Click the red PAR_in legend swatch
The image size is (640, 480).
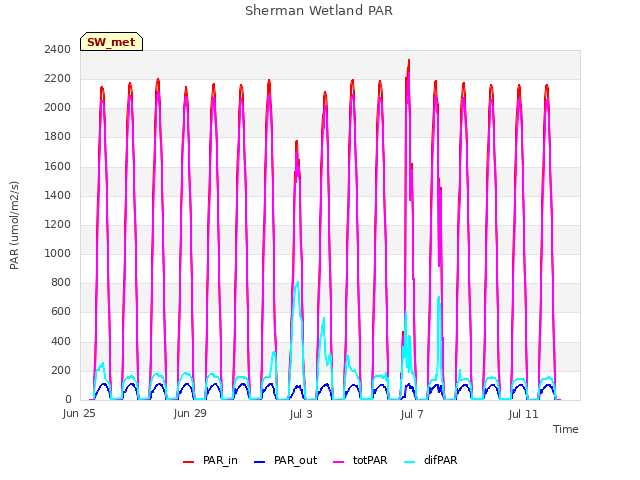pyautogui.click(x=188, y=462)
